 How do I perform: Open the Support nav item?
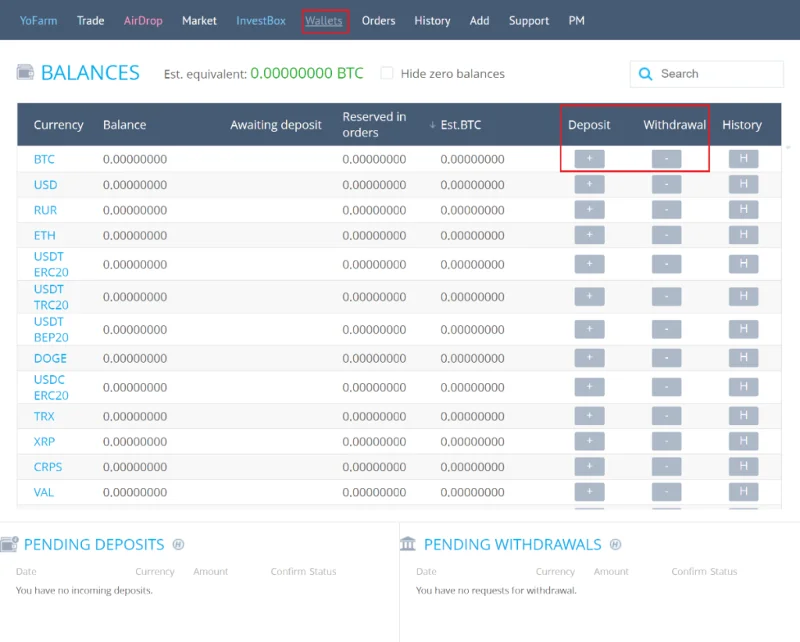click(x=529, y=20)
